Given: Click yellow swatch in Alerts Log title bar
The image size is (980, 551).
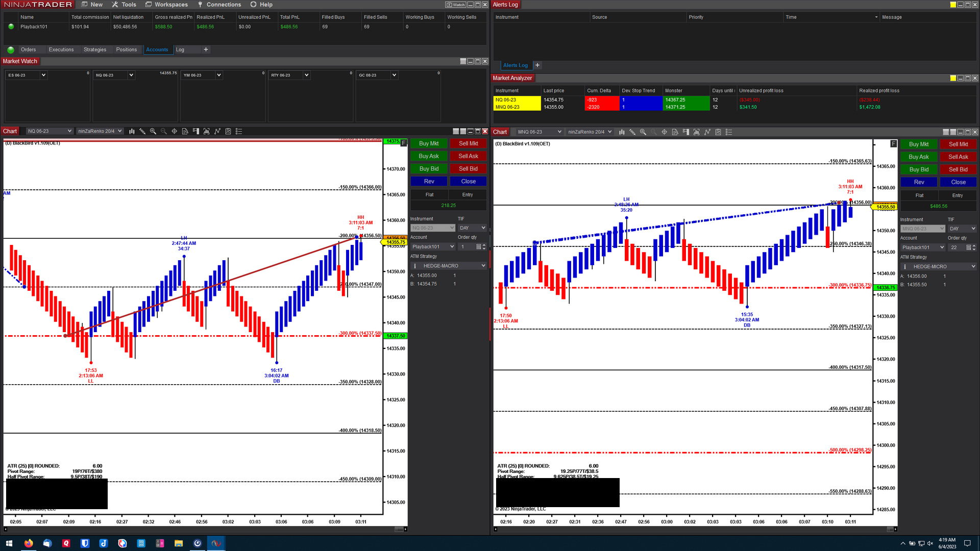Looking at the screenshot, I should 953,5.
